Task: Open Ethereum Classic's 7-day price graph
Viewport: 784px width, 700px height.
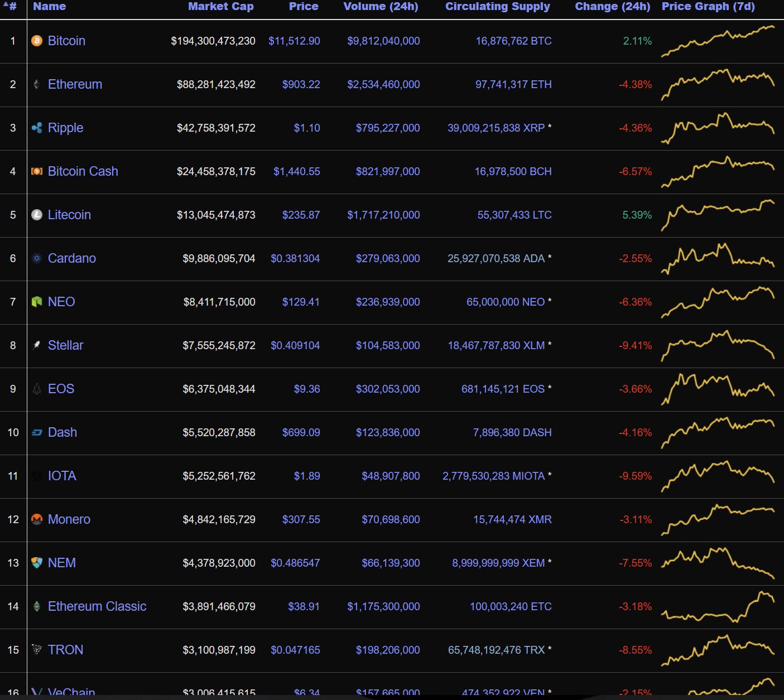Action: pyautogui.click(x=718, y=607)
